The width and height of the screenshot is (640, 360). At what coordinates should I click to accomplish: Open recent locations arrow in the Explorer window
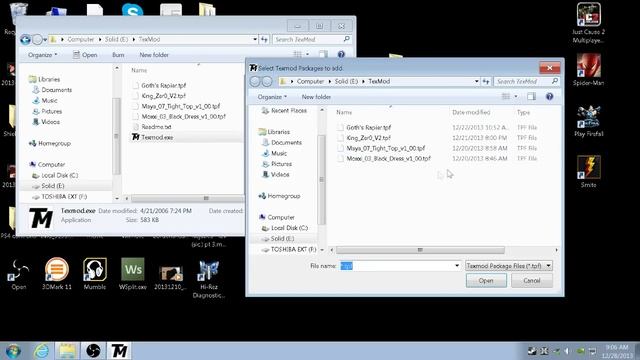[45, 40]
